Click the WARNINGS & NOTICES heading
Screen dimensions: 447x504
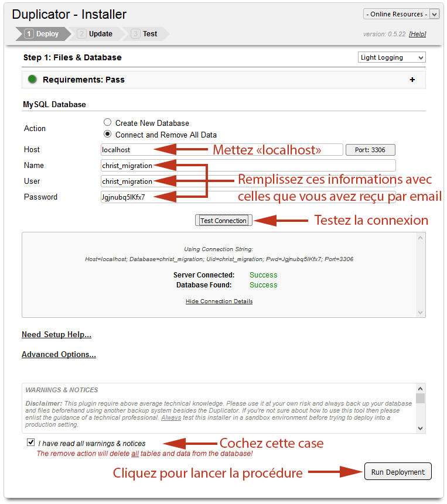(62, 390)
